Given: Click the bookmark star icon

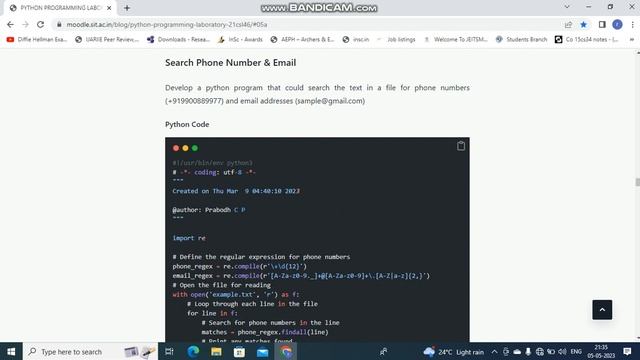Looking at the screenshot, I should 584,24.
